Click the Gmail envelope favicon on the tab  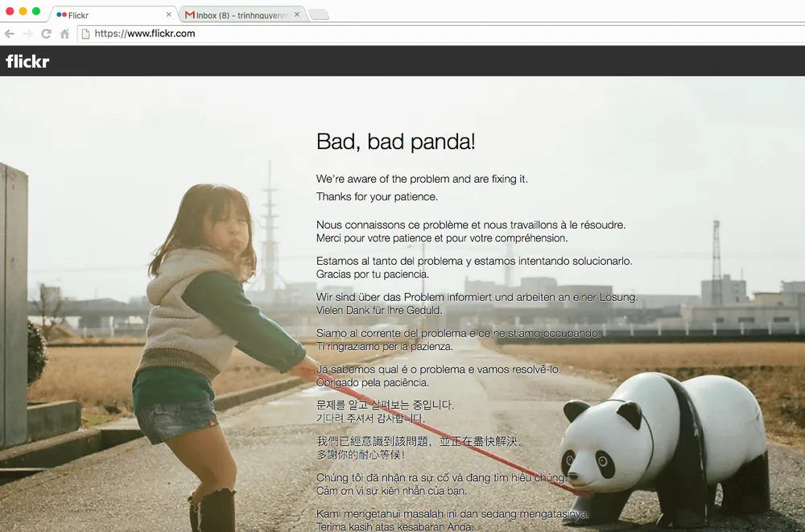[190, 14]
